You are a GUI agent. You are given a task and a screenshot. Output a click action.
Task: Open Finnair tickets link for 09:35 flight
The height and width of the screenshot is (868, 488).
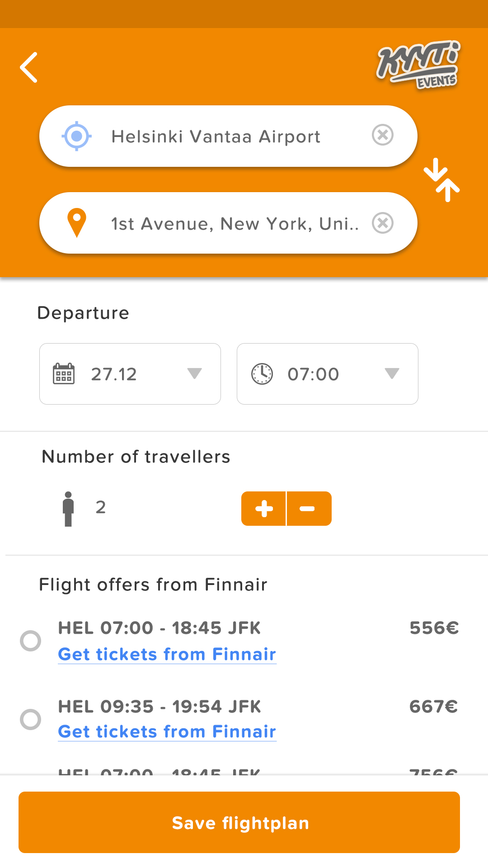(x=167, y=732)
